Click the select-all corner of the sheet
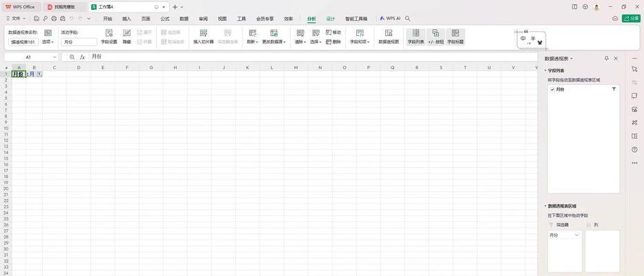The width and height of the screenshot is (644, 276). tap(6, 68)
